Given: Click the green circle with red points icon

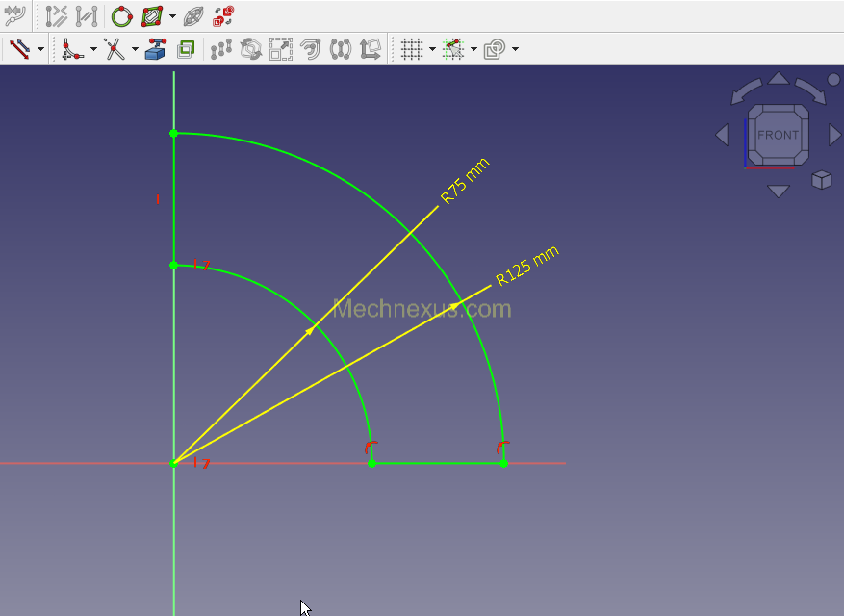Looking at the screenshot, I should (121, 16).
